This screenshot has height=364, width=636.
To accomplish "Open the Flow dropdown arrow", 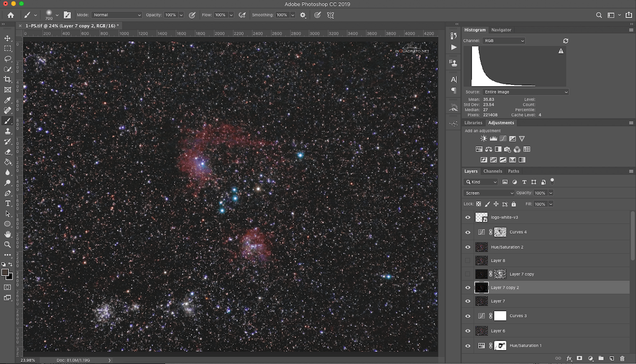I will click(231, 15).
